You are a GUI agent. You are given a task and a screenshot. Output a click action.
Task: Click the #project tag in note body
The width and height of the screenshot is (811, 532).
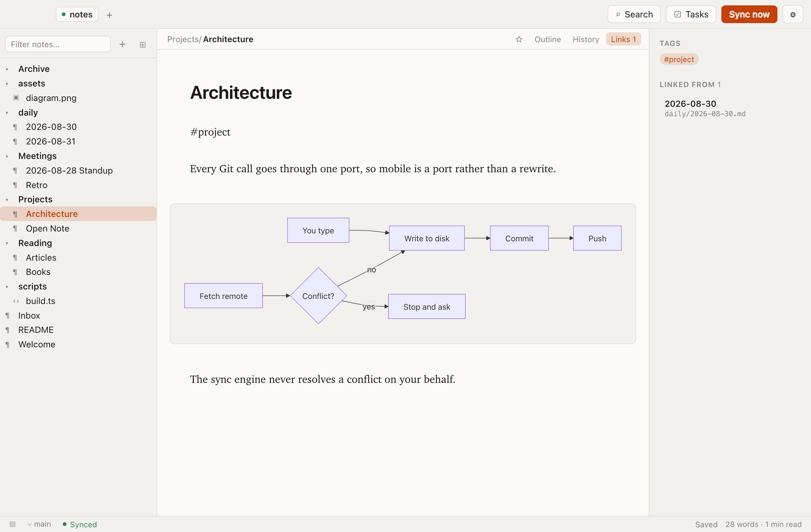[210, 132]
